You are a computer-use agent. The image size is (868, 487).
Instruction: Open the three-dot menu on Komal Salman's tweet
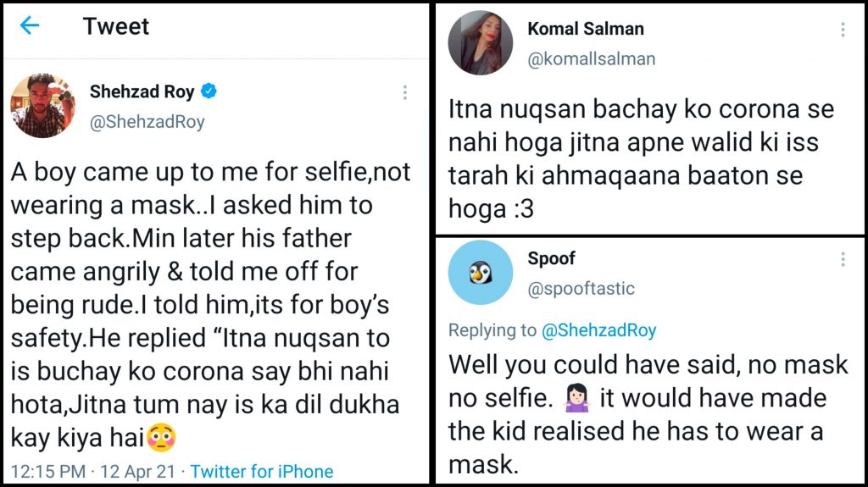click(x=843, y=30)
